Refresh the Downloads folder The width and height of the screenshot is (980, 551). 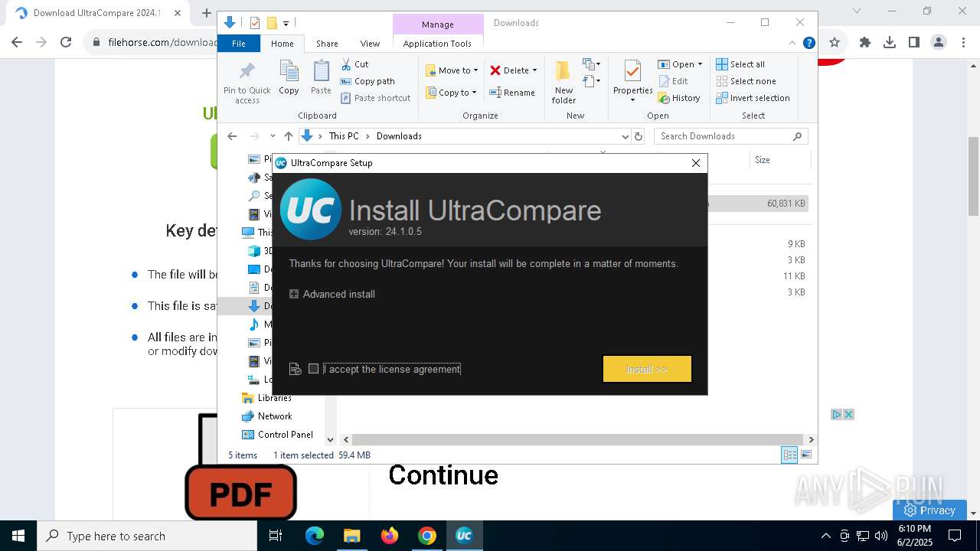(639, 136)
